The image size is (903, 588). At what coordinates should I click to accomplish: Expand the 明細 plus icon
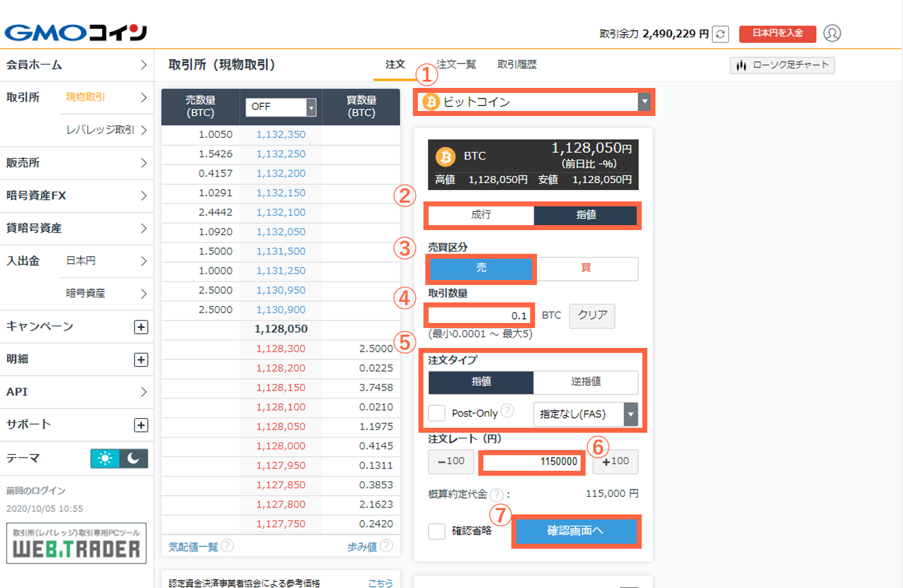(x=141, y=360)
